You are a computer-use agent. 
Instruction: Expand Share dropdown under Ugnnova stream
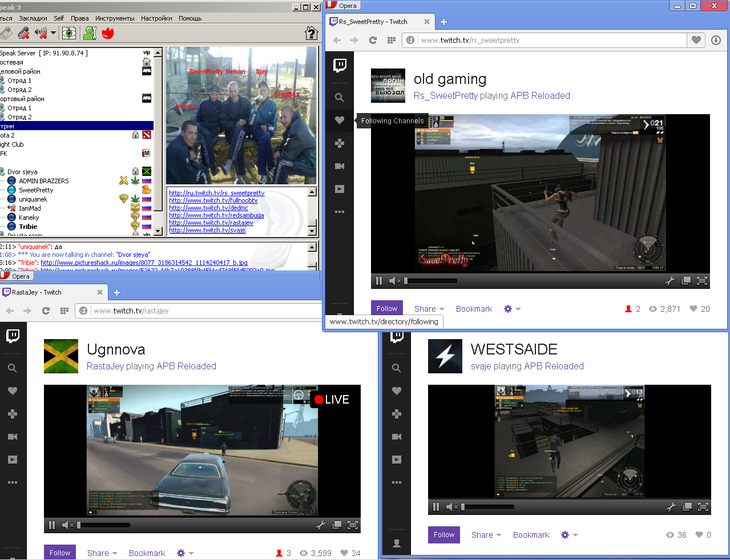pyautogui.click(x=102, y=553)
